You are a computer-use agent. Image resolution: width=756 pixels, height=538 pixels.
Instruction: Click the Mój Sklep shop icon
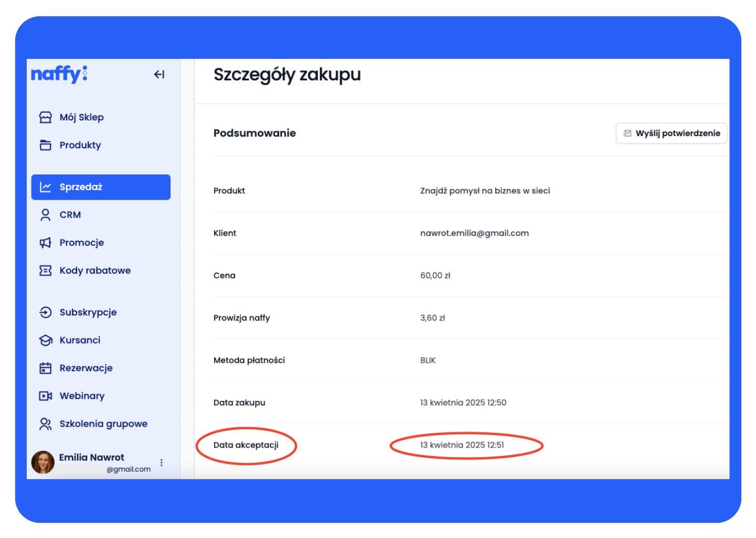(x=46, y=117)
